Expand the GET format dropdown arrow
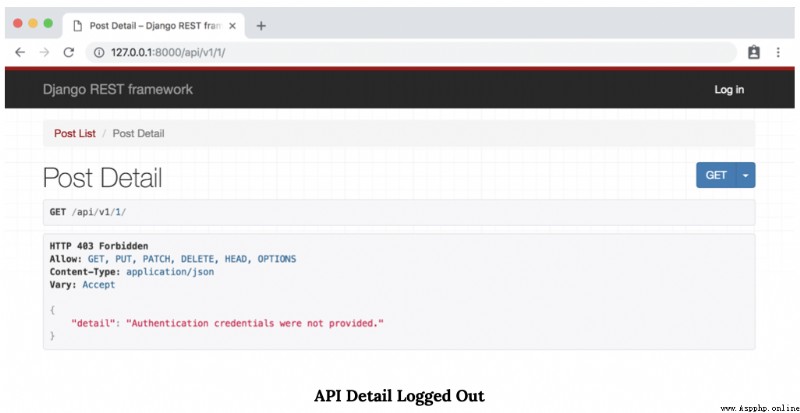The height and width of the screenshot is (413, 800). pos(745,175)
